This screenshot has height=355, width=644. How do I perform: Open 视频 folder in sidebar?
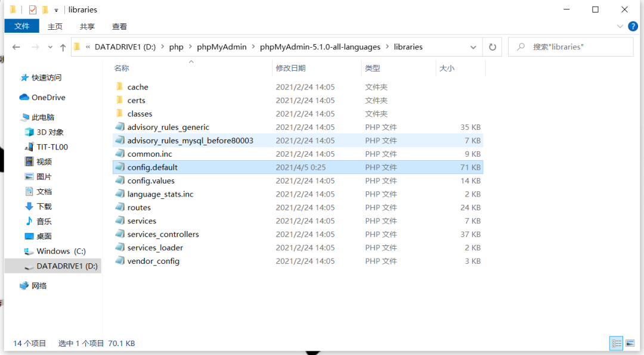pyautogui.click(x=44, y=161)
